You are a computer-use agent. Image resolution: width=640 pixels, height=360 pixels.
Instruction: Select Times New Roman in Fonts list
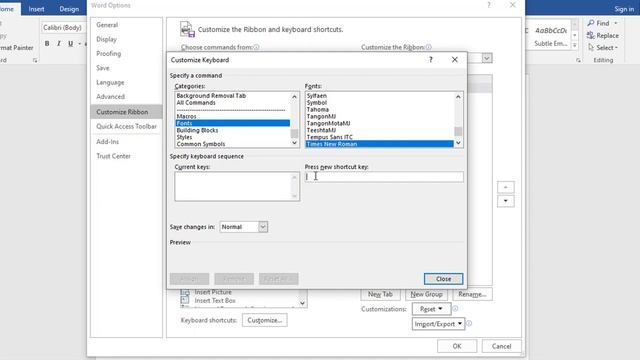tap(380, 144)
